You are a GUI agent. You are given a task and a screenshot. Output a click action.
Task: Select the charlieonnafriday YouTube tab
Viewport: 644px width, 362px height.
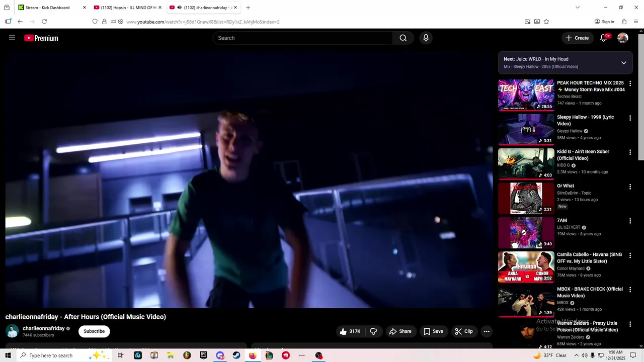click(204, 8)
